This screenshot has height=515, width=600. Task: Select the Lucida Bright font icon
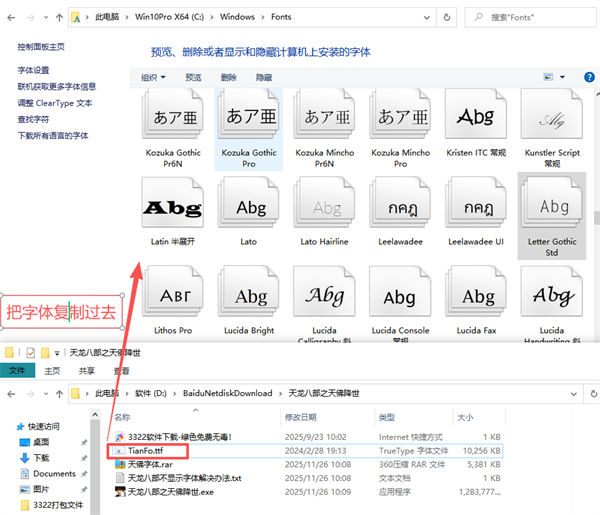pyautogui.click(x=249, y=292)
